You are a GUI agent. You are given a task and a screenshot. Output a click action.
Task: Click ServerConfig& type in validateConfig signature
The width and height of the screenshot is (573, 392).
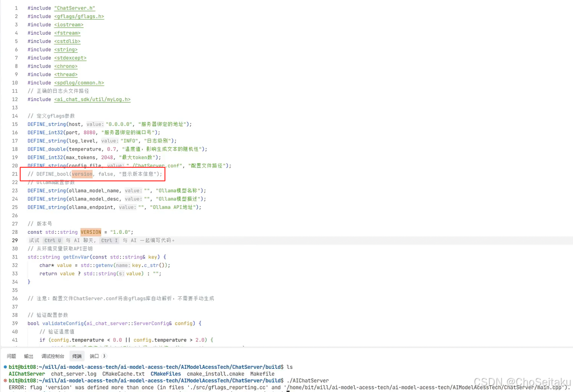pos(152,323)
